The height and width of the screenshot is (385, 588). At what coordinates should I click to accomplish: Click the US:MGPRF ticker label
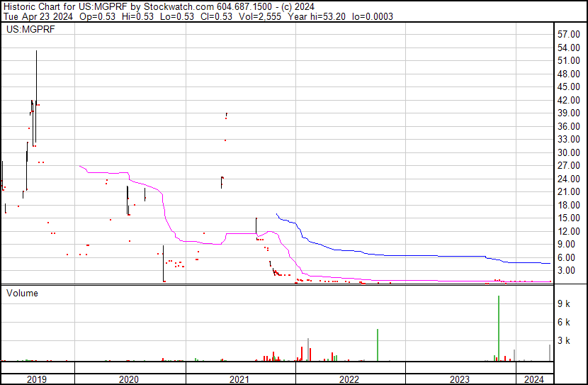(30, 30)
